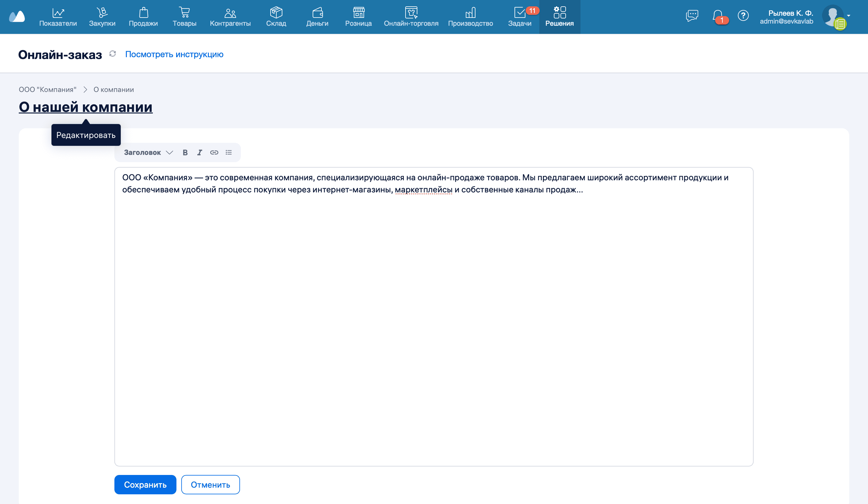Click the help question mark icon
Viewport: 868px width, 504px height.
pyautogui.click(x=743, y=15)
